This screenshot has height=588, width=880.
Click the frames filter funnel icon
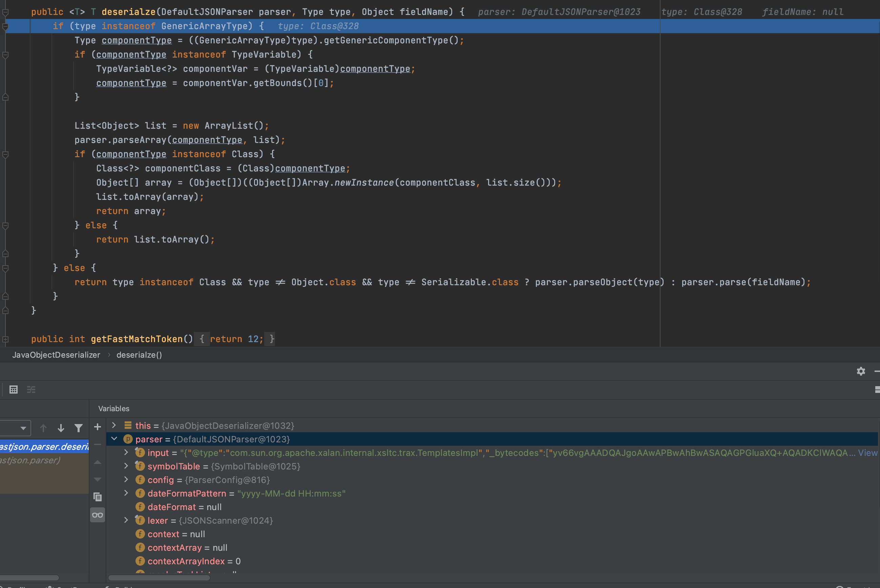[x=78, y=428]
